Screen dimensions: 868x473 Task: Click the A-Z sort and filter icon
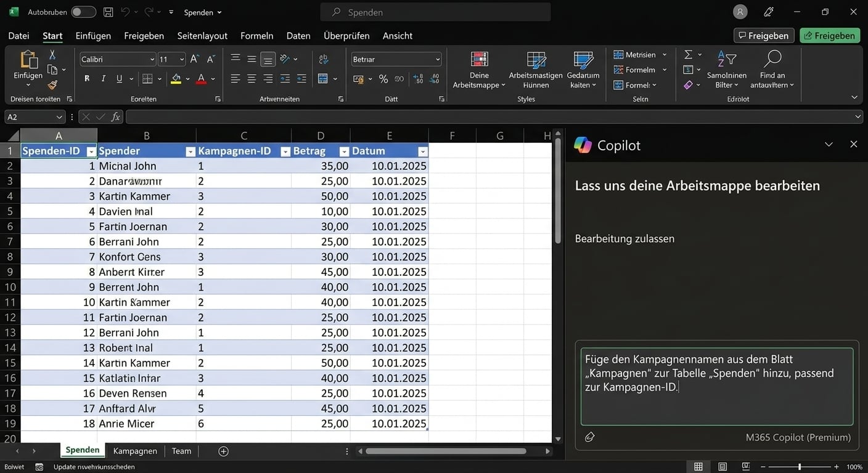click(x=727, y=59)
